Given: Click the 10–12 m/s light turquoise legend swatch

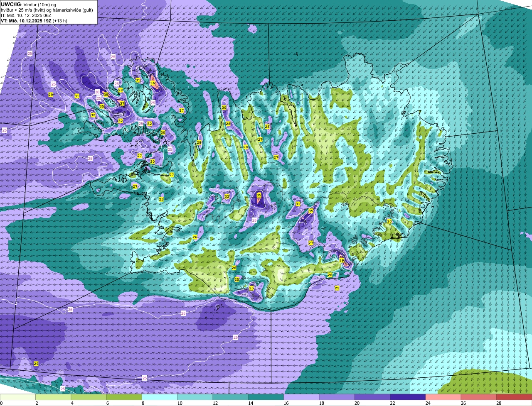Looking at the screenshot, I should (x=195, y=397).
